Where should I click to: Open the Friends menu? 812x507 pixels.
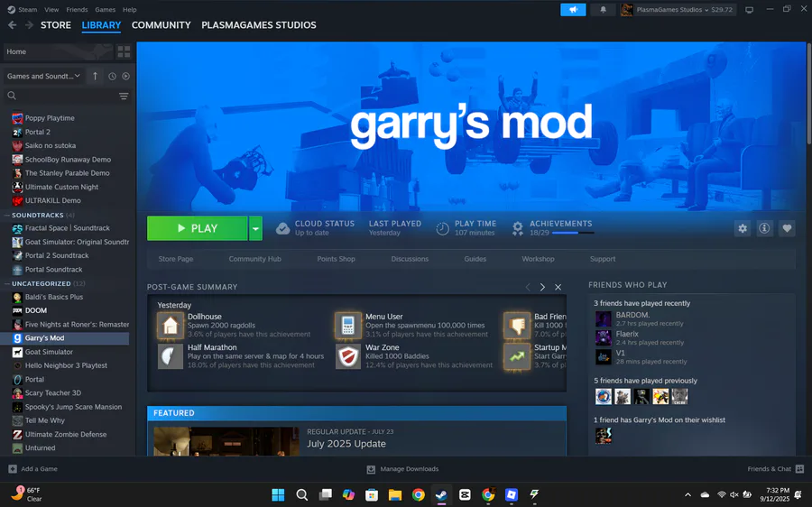click(x=77, y=10)
